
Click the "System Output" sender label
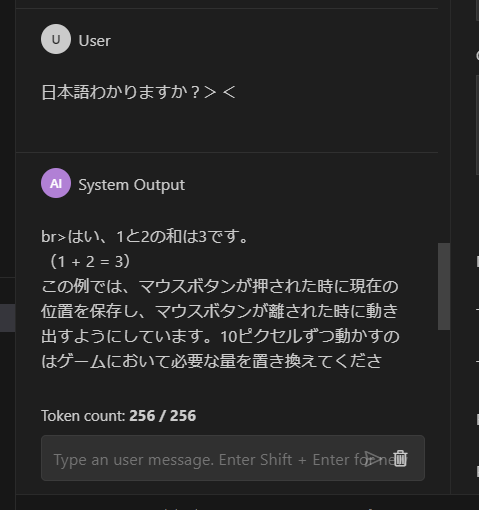tap(131, 185)
